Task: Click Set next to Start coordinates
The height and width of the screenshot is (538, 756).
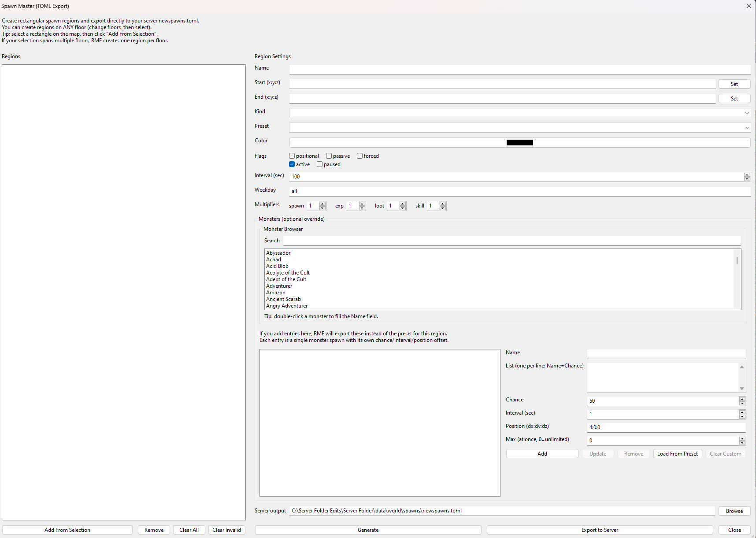Action: point(734,84)
